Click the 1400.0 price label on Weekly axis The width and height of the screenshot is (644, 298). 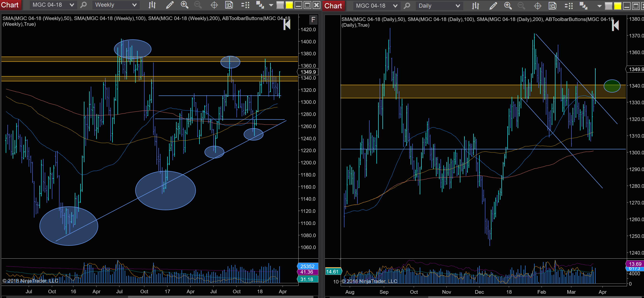click(x=308, y=42)
